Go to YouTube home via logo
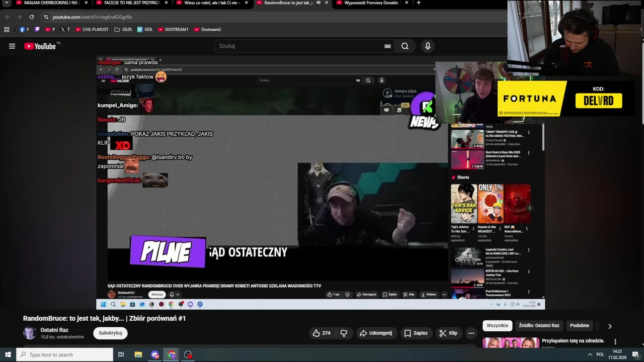644x362 pixels. (x=40, y=46)
